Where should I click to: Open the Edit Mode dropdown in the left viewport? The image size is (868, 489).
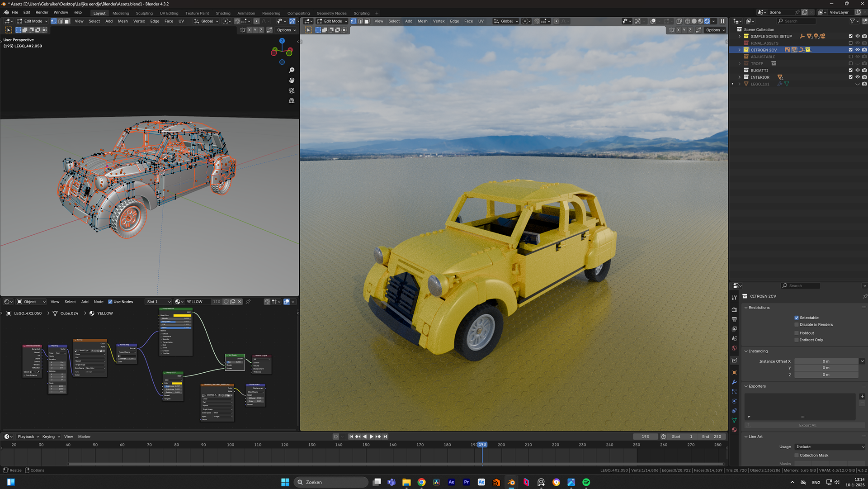(x=33, y=21)
